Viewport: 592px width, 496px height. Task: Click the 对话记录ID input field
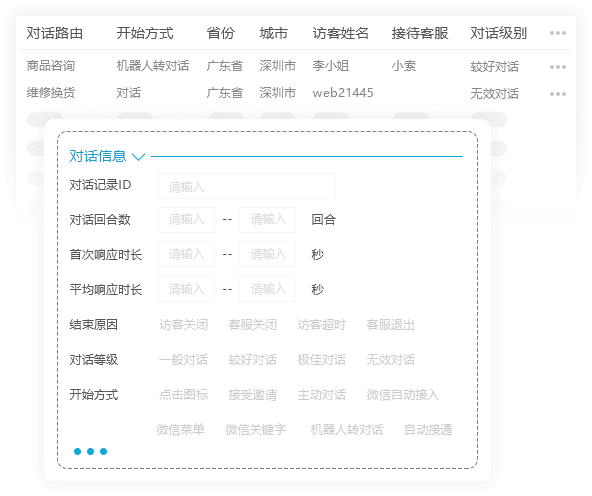click(x=247, y=186)
